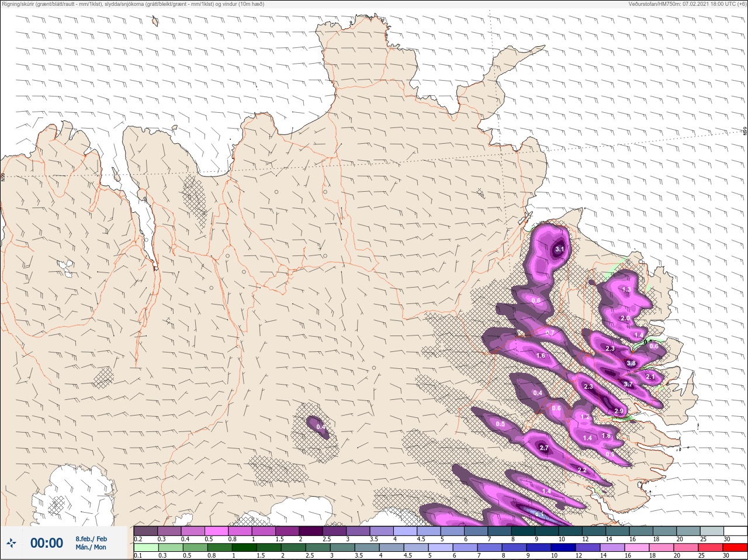748x560 pixels.
Task: Click bright pink upper legend swatch between 0.5 and 0.8
Action: pyautogui.click(x=217, y=531)
